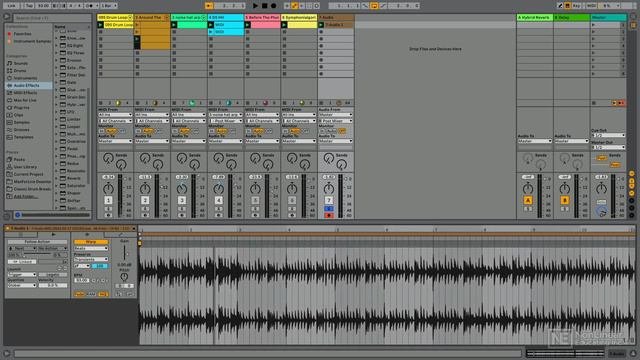
Task: Set track 1 Monitor to In
Action: click(102, 131)
